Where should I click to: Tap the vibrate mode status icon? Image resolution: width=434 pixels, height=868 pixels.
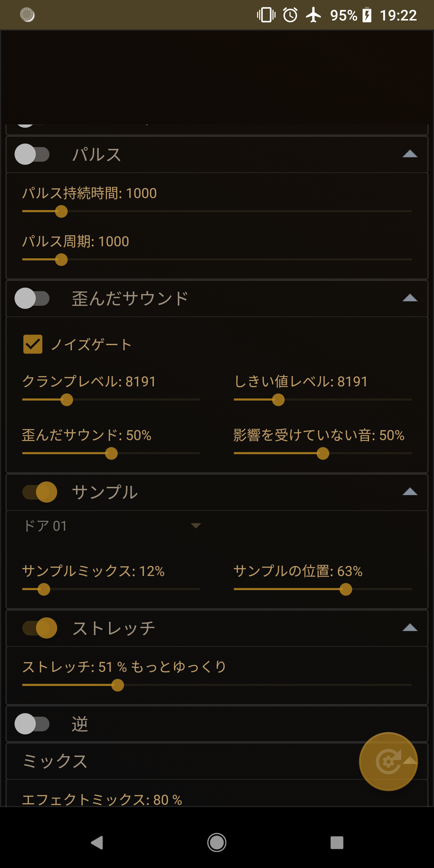[266, 15]
